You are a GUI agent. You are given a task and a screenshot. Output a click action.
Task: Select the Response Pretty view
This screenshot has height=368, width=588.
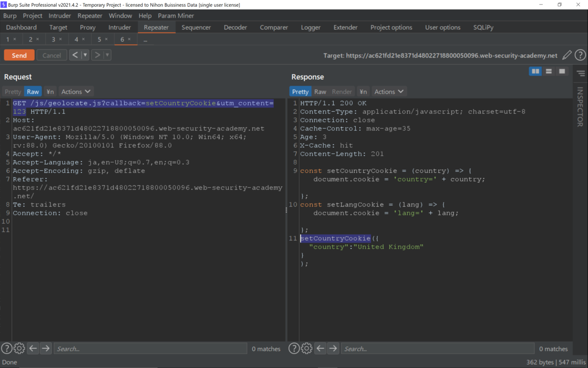click(300, 92)
